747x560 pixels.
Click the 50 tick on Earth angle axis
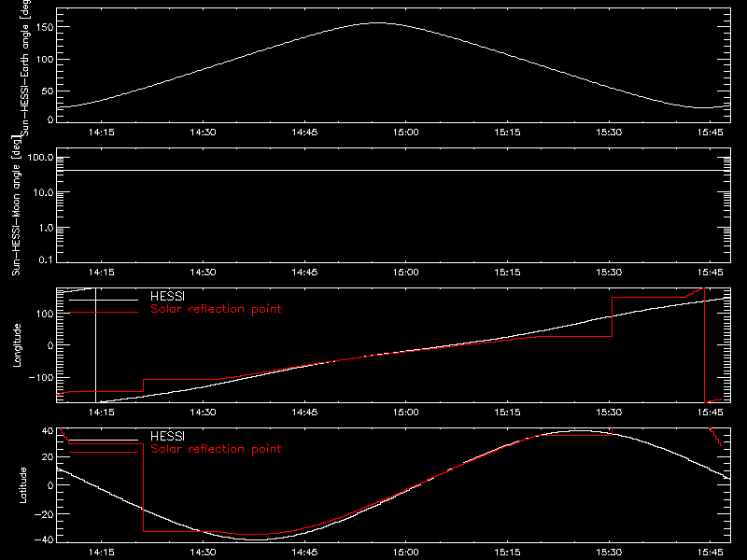tap(48, 91)
